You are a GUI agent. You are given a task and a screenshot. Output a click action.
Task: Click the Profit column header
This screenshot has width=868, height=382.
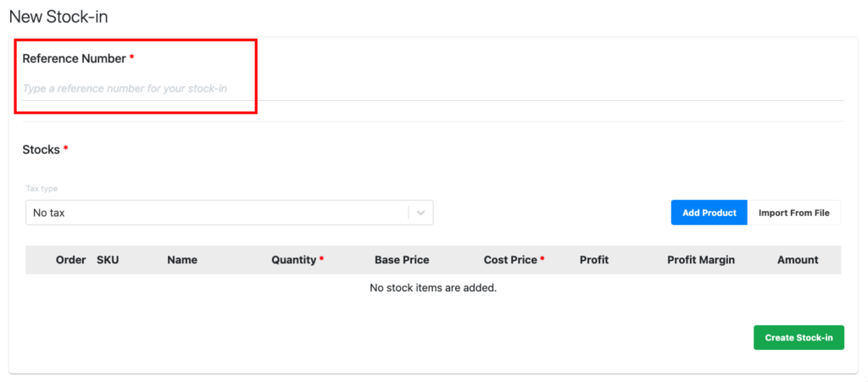pyautogui.click(x=594, y=260)
